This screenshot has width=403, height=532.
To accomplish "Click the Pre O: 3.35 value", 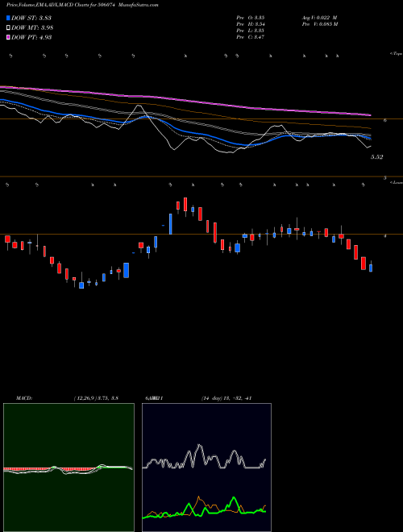I will [x=251, y=17].
